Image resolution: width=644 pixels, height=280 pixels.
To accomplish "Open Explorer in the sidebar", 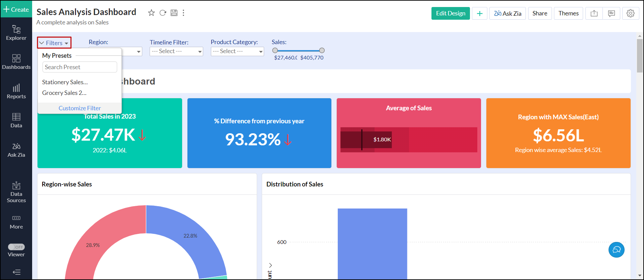I will coord(16,33).
